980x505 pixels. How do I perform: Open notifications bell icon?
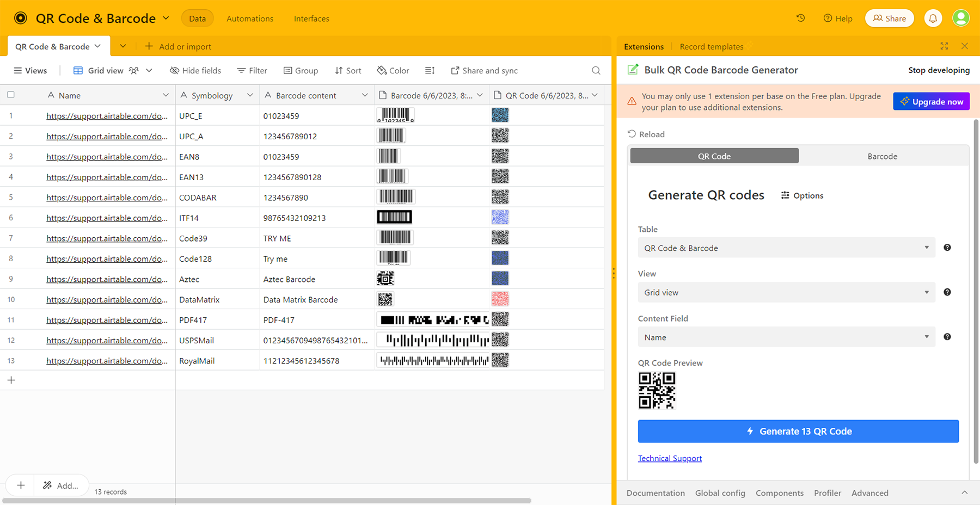pos(933,19)
